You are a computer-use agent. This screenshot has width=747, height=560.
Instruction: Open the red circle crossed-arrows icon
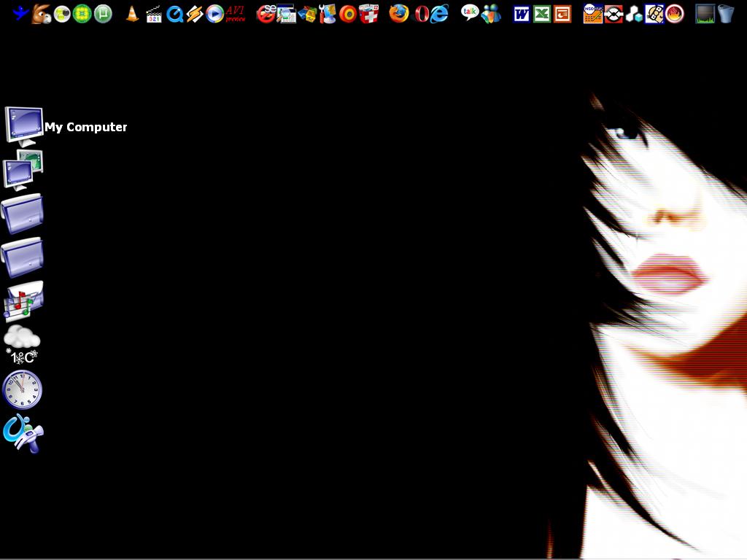click(613, 14)
